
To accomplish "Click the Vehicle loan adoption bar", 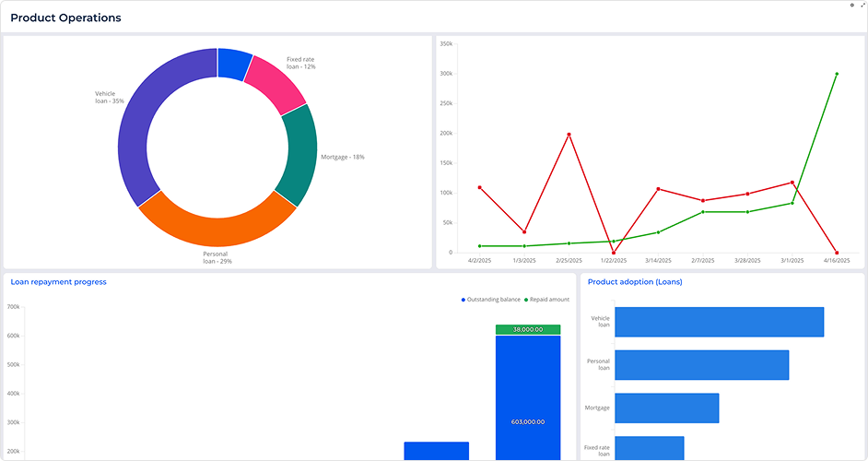I will (719, 322).
